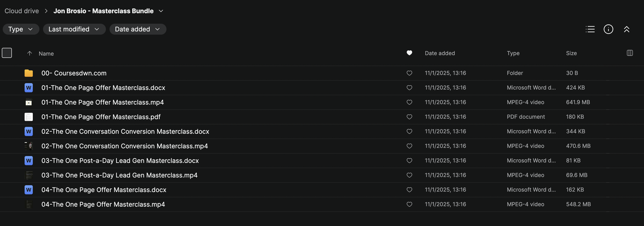The image size is (644, 226).
Task: Sort files by Size column header
Action: click(x=571, y=53)
